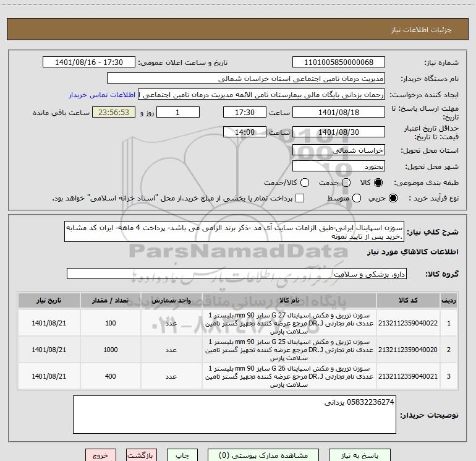This screenshot has width=476, height=461.
Task: Click the delivery province field خراسان شمالی
Action: pos(339,150)
